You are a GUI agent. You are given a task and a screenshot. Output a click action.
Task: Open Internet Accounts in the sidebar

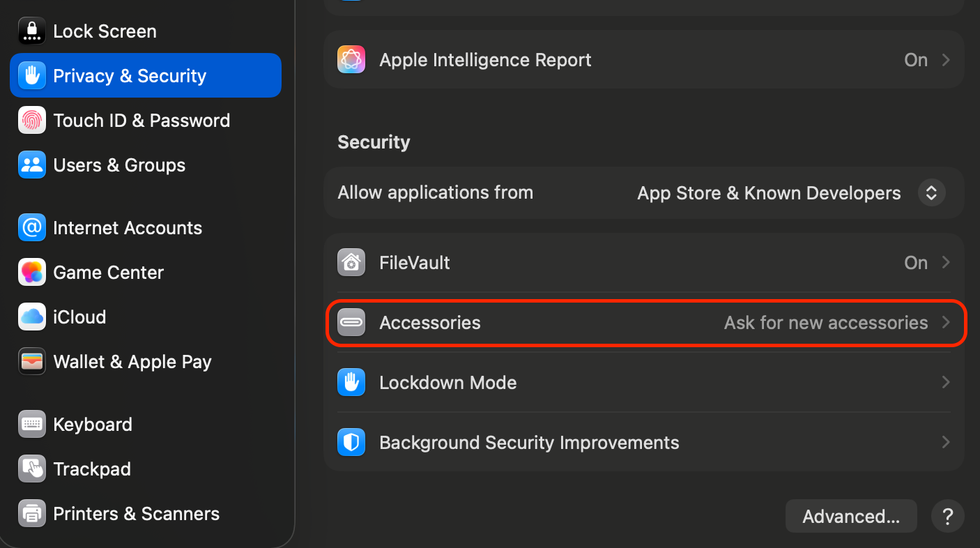point(127,228)
